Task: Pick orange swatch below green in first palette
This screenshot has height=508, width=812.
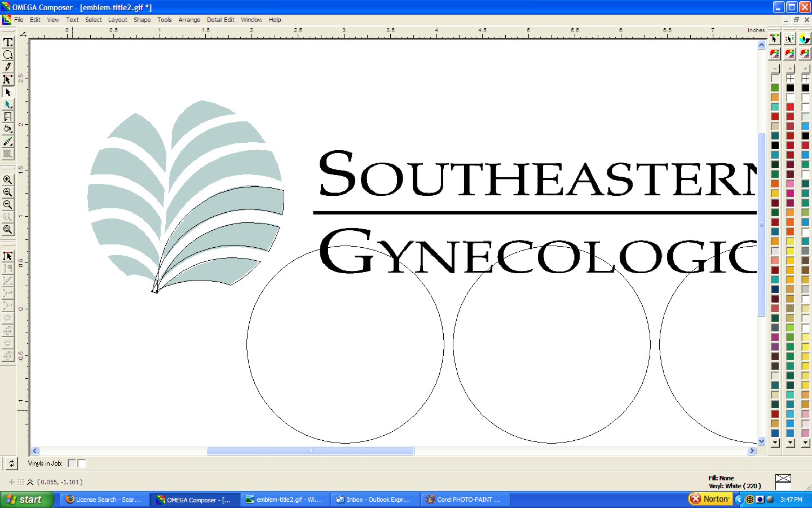Action: [775, 98]
